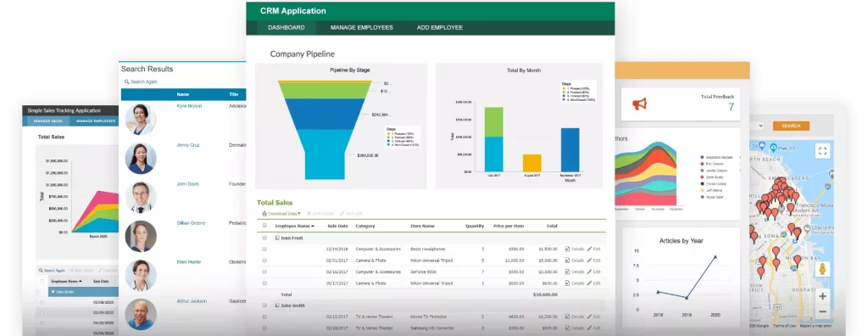Open Details for Samsung HD Converter sale
868x336 pixels.
(574, 328)
